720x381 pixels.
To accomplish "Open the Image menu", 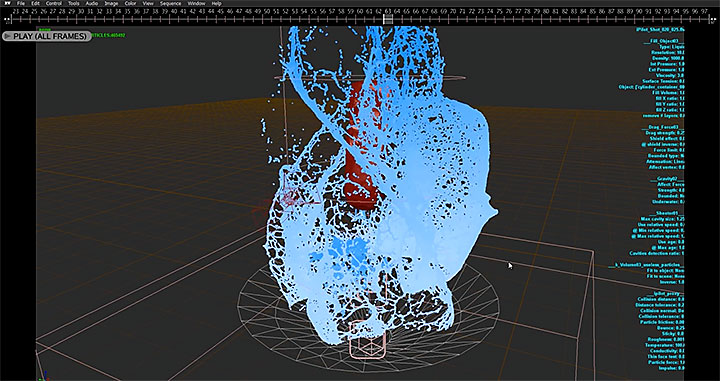I will 111,3.
